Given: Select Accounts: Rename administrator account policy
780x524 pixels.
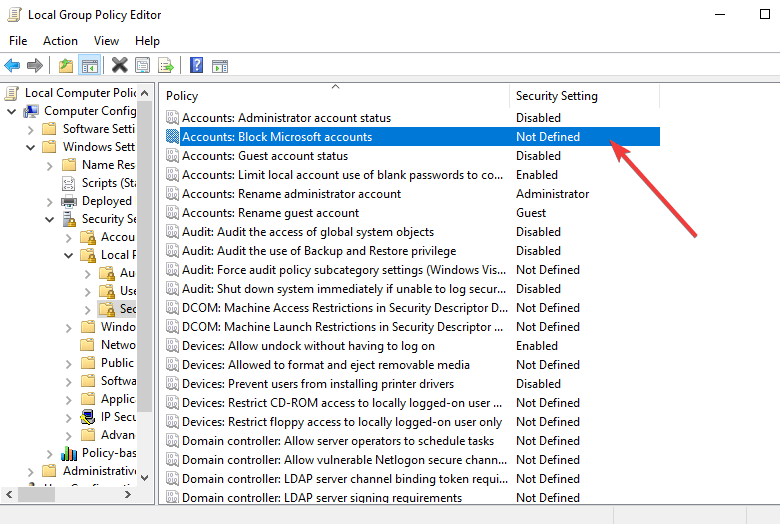Looking at the screenshot, I should 412,194.
